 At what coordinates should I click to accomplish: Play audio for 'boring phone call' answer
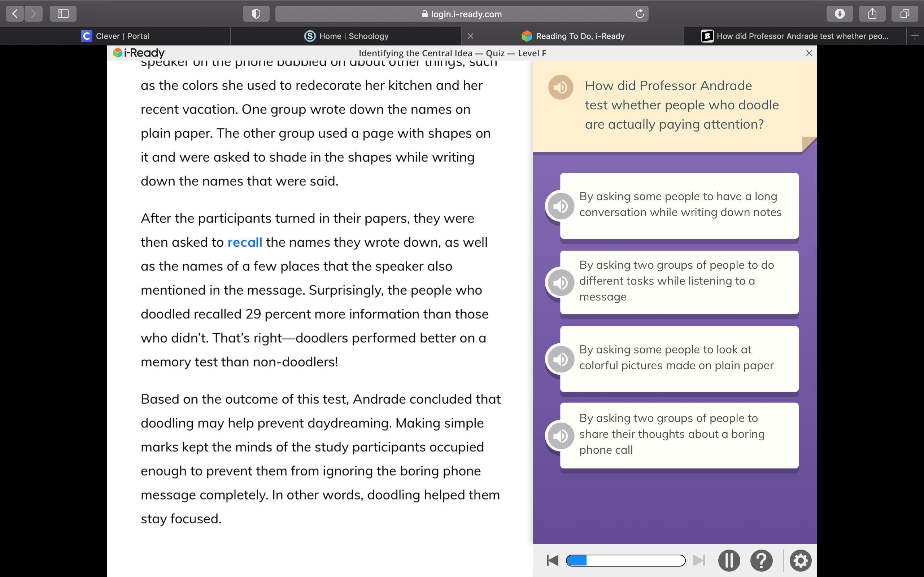tap(561, 436)
